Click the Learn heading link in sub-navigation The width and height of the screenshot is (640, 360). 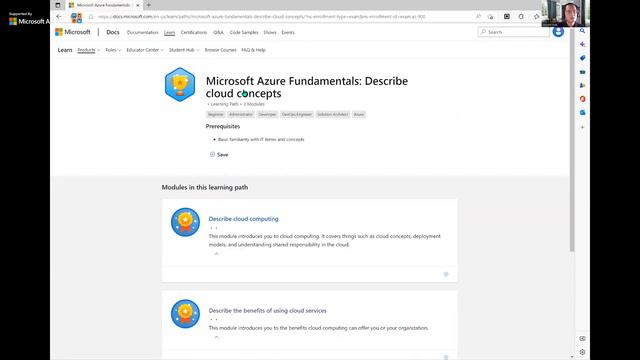(65, 50)
